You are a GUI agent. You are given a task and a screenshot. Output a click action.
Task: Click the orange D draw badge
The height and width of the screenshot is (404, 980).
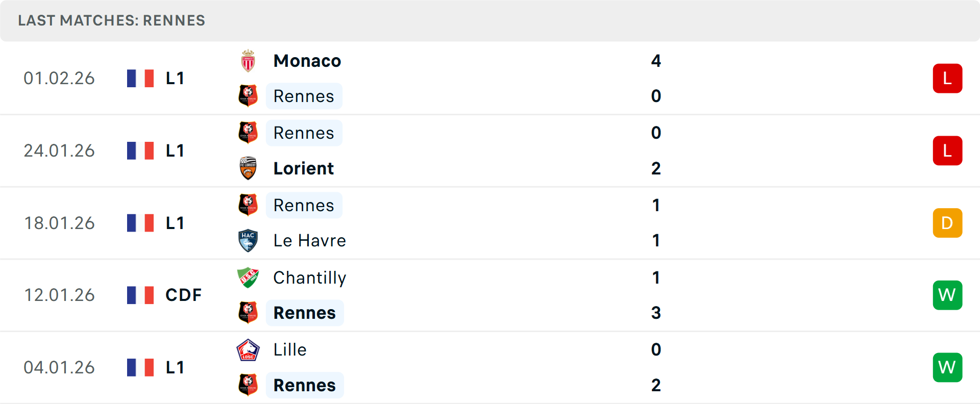tap(947, 223)
